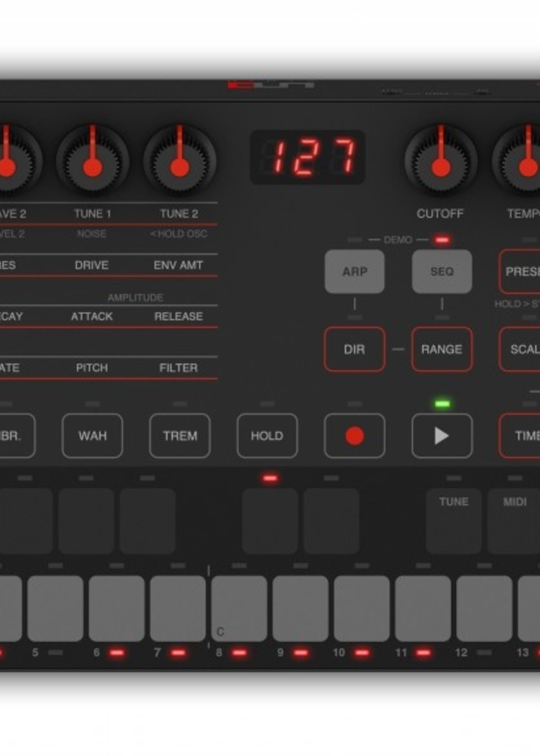Click the CUTOFF label under the knob

(x=440, y=214)
